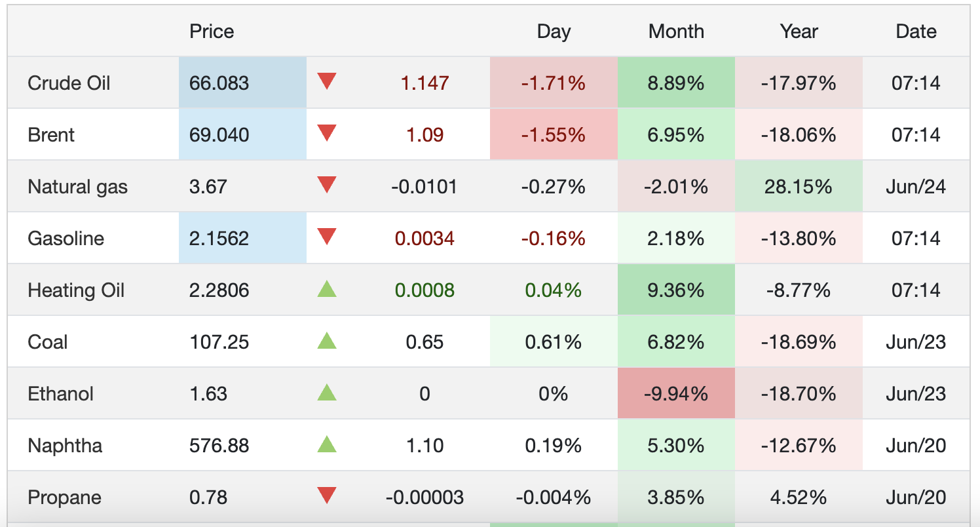Click the green up arrow in Coal row
This screenshot has width=980, height=527.
click(x=326, y=341)
